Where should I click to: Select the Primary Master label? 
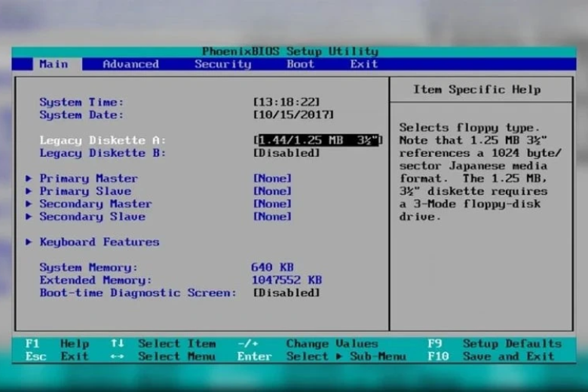coord(89,179)
